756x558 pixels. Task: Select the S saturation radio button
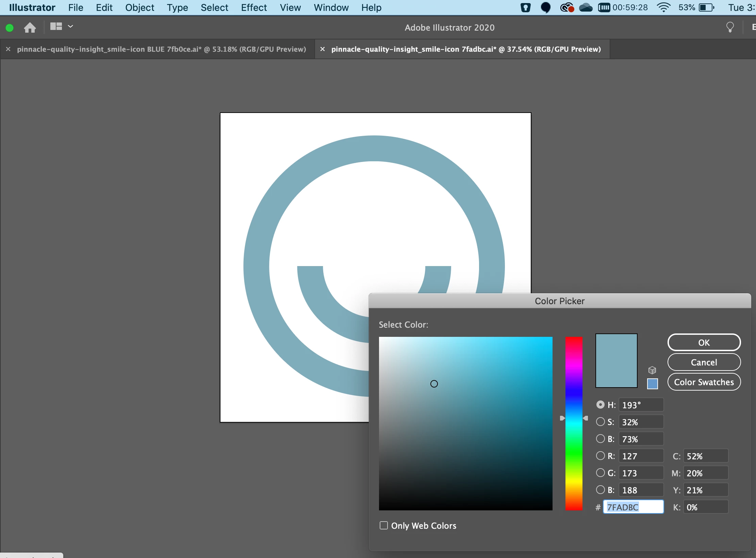601,422
